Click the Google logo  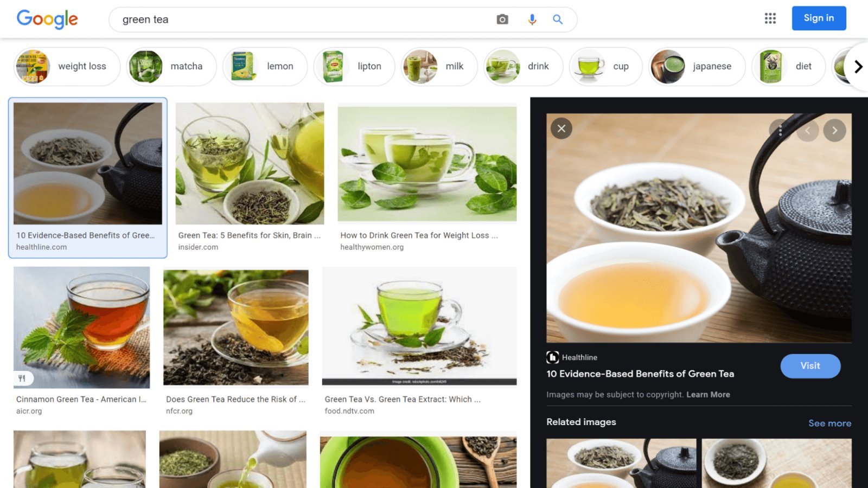[x=47, y=20]
